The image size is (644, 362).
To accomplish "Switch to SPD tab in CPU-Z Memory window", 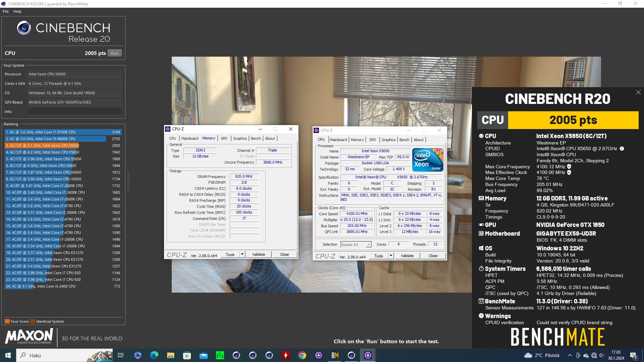I will pos(224,138).
